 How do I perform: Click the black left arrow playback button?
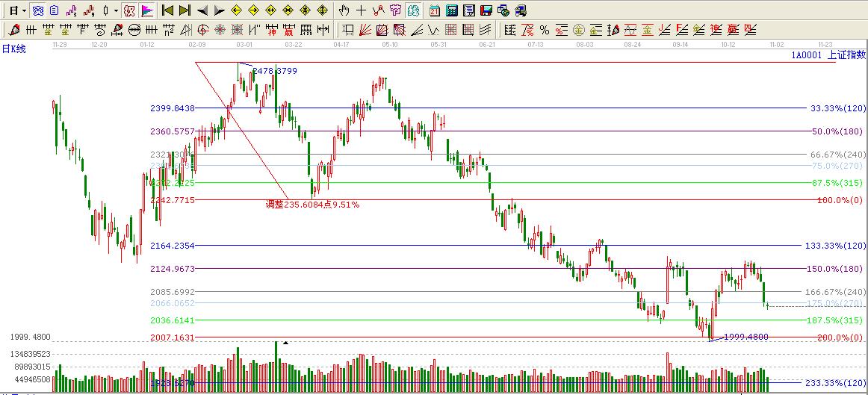(x=202, y=10)
